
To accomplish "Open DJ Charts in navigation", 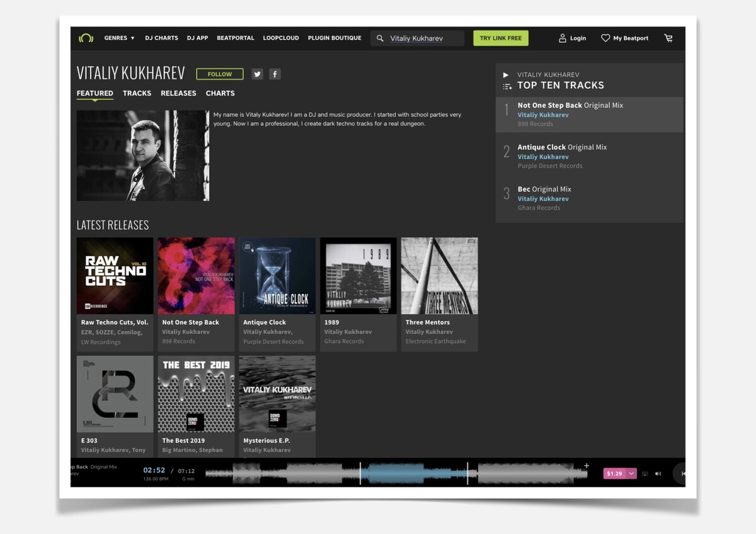I will (161, 38).
